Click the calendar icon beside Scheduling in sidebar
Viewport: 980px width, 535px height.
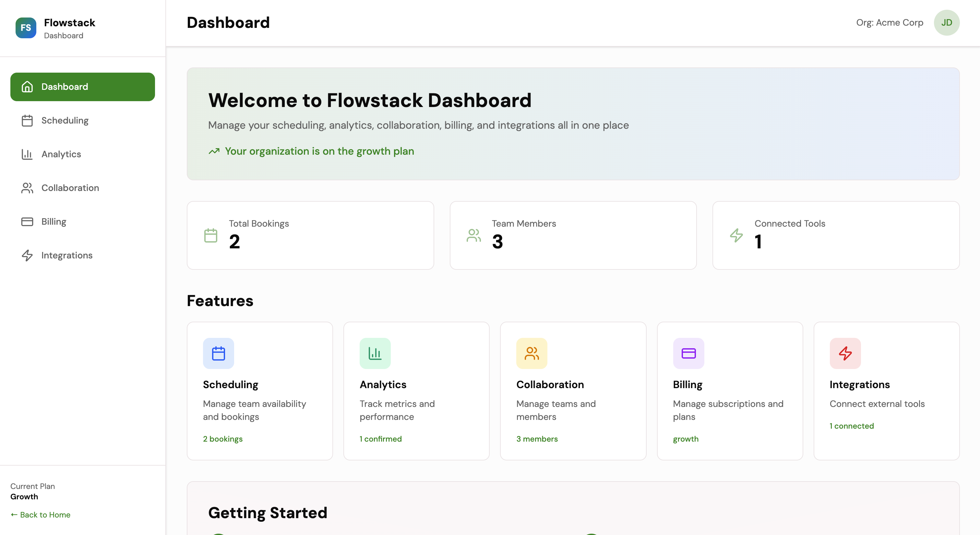(27, 121)
